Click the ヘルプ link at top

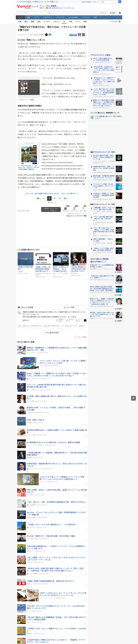tap(94, 2)
